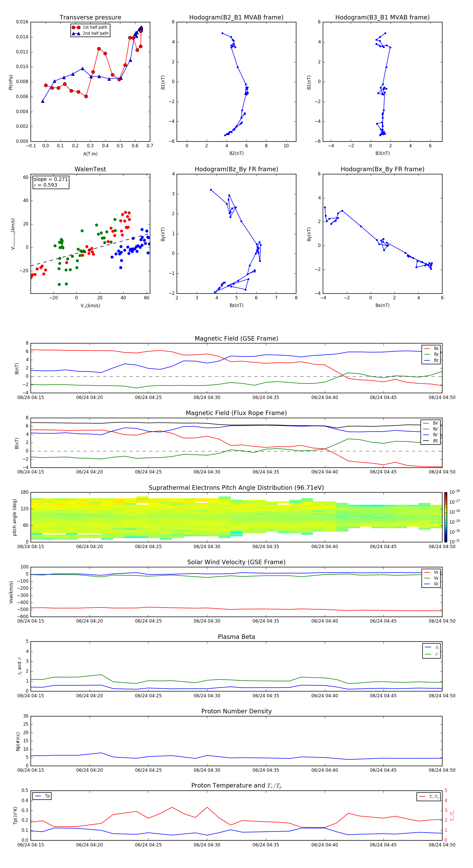The height and width of the screenshot is (868, 473).
Task: Click the blue βp legend entry in Plasma Beta
Action: pyautogui.click(x=431, y=647)
